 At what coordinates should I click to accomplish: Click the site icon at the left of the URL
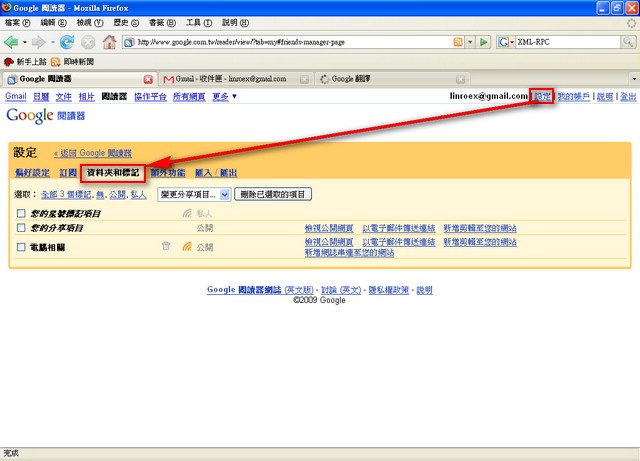[x=129, y=42]
